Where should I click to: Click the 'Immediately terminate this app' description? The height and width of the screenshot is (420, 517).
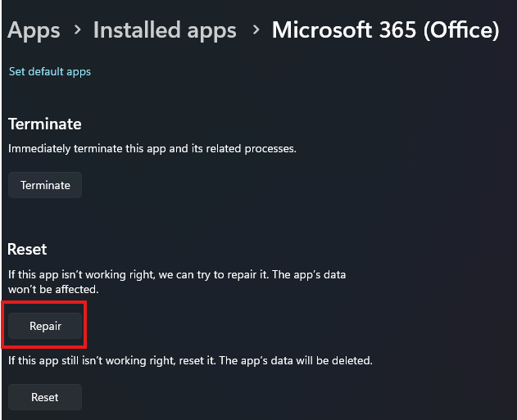152,148
